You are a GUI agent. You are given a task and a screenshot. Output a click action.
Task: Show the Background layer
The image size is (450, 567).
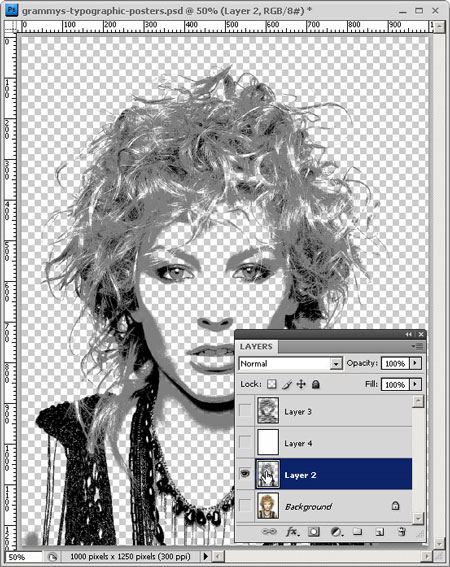[245, 505]
